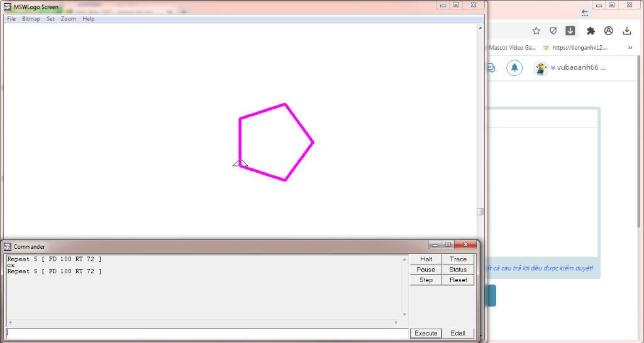This screenshot has width=644, height=343.
Task: Click the history scroll left arrow in Commander
Action: pyautogui.click(x=10, y=322)
